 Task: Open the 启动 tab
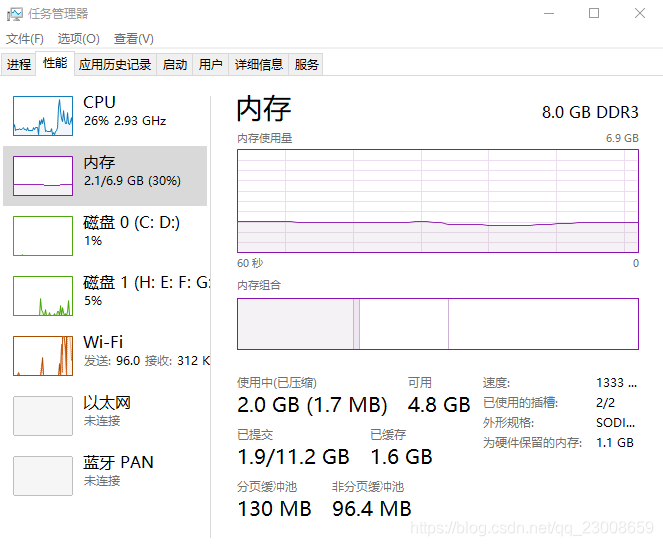(175, 64)
